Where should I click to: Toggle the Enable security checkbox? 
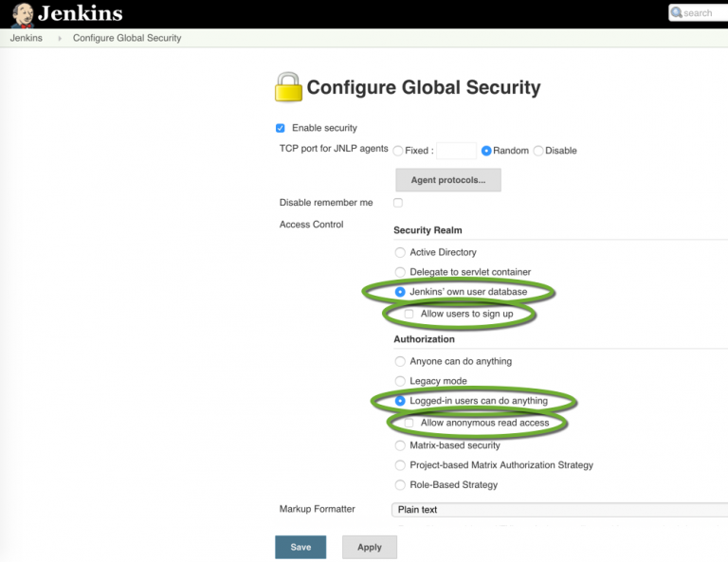coord(281,128)
